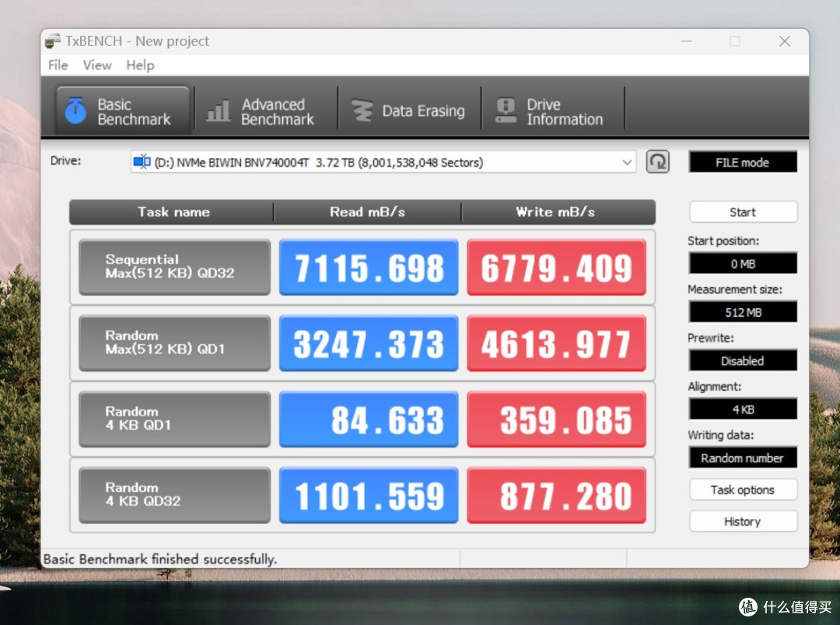Open the Data Erasing tab
The height and width of the screenshot is (625, 840).
click(409, 111)
